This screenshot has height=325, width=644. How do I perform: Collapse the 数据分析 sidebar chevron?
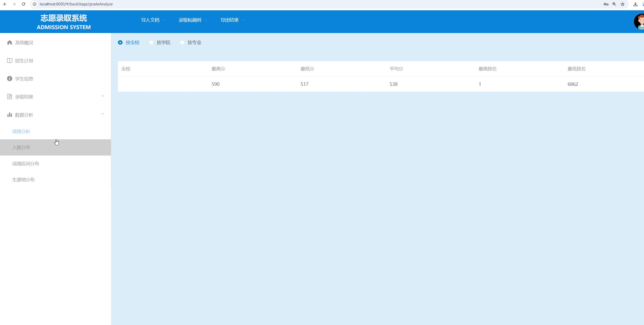pos(103,114)
